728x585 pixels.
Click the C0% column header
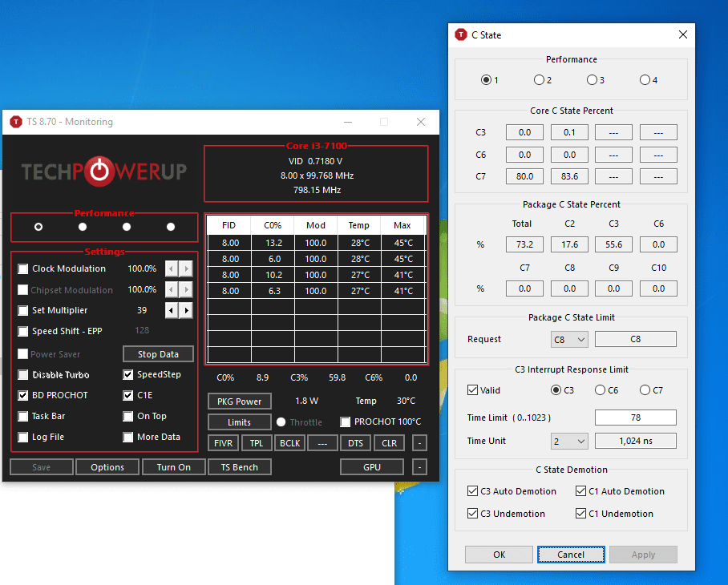point(273,225)
